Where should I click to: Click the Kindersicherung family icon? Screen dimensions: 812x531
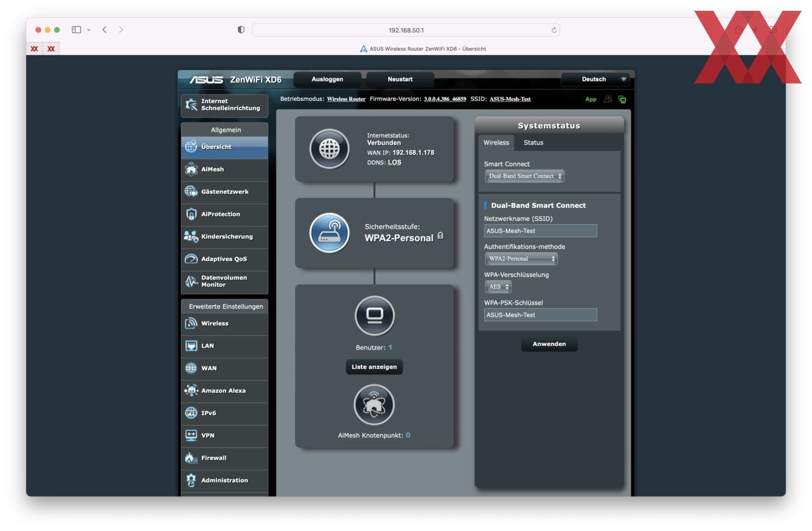coord(191,237)
